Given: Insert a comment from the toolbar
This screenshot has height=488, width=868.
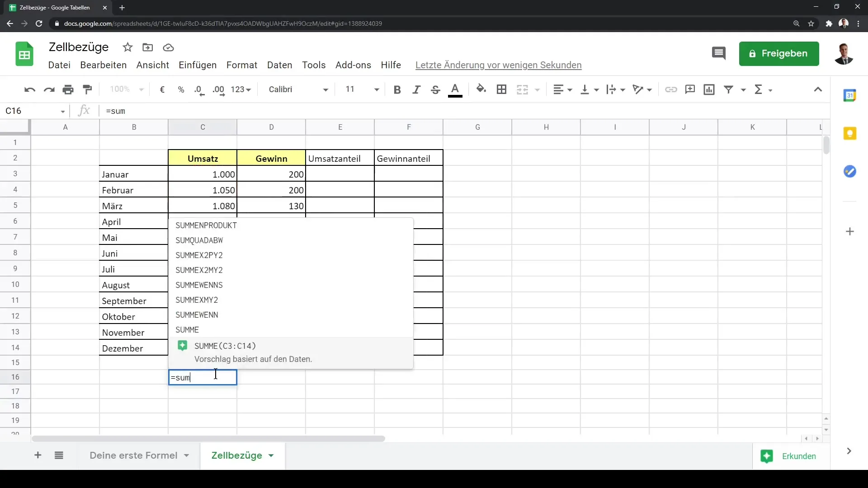Looking at the screenshot, I should tap(690, 89).
